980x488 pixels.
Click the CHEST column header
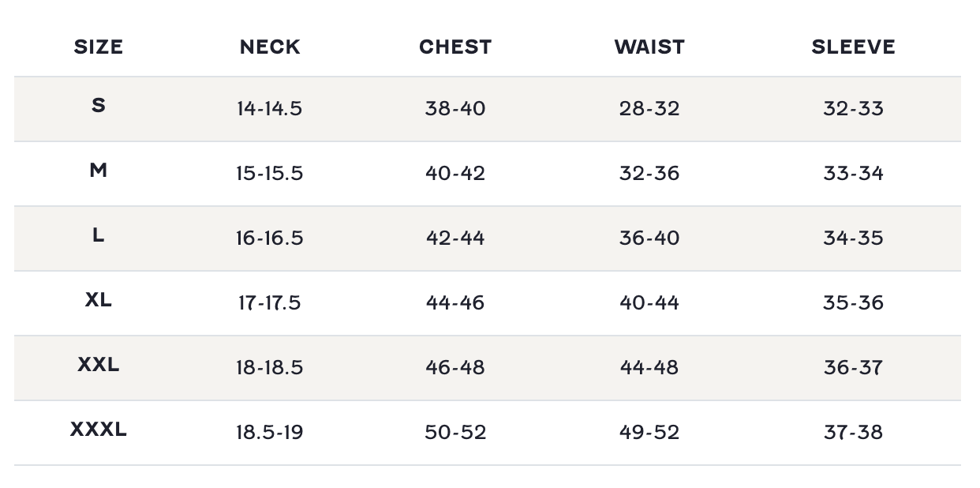click(455, 47)
